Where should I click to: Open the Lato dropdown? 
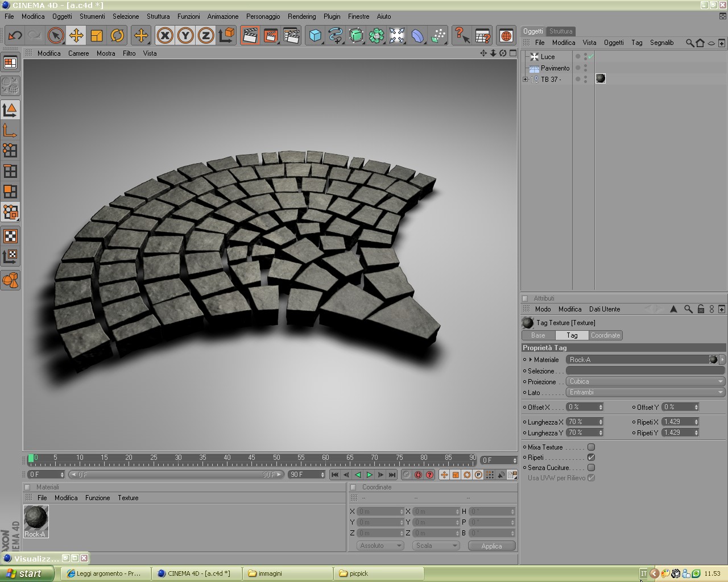646,392
